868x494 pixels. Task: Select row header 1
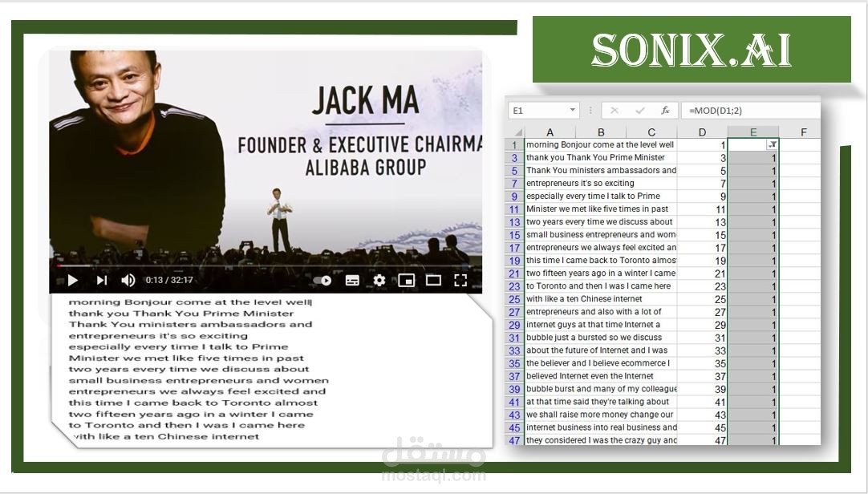pyautogui.click(x=515, y=145)
